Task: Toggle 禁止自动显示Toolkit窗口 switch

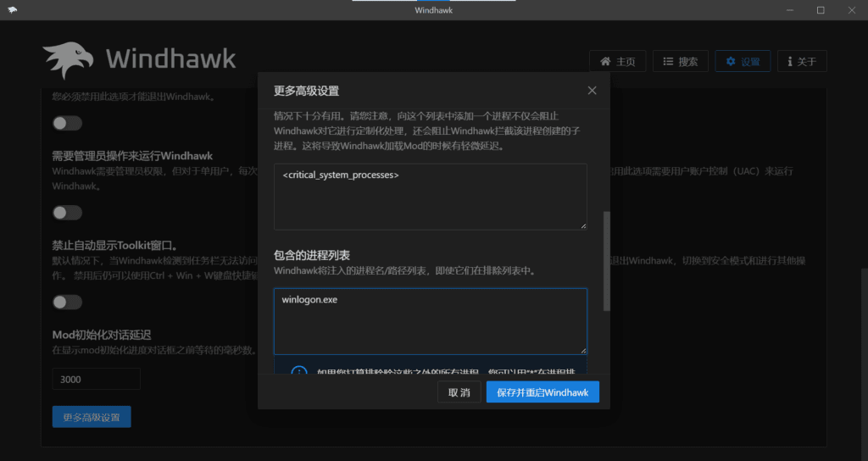Action: point(68,303)
